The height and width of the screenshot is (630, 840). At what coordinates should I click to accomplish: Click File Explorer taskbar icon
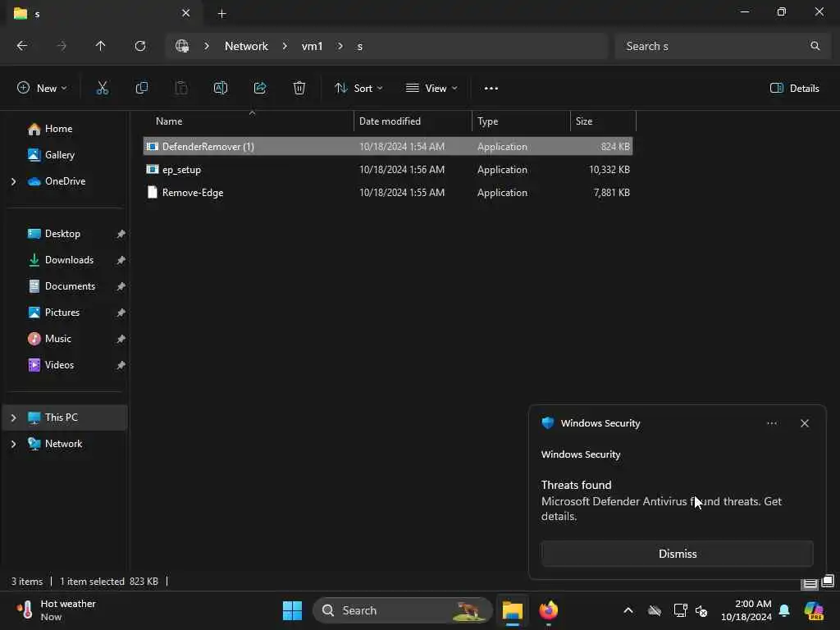[512, 610]
